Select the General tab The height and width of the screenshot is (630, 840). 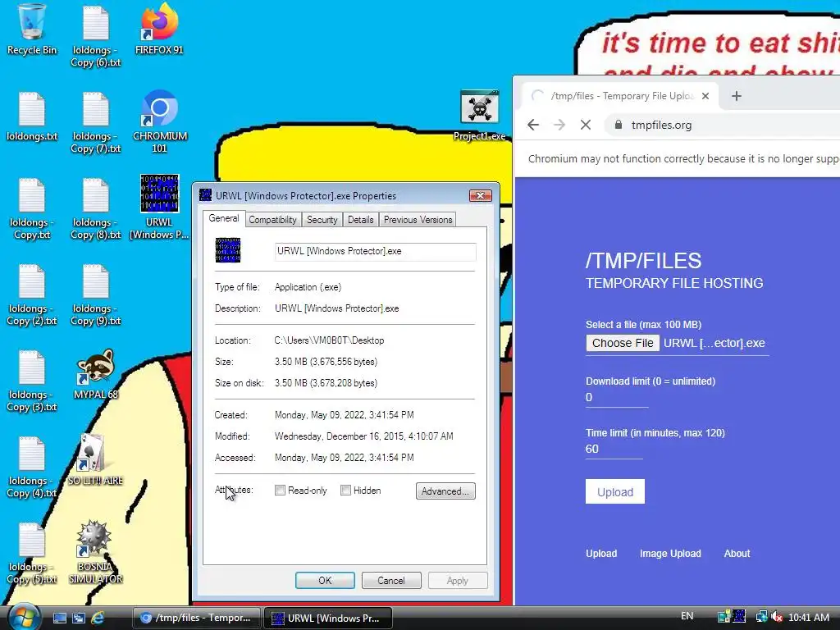point(224,218)
